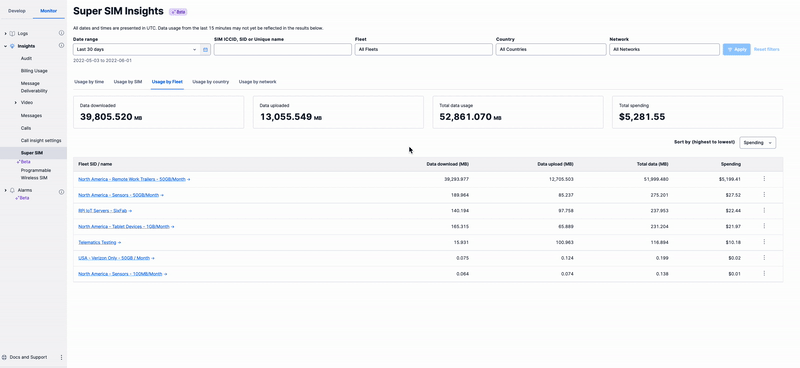
Task: Click the Alarms bell icon
Action: click(12, 190)
